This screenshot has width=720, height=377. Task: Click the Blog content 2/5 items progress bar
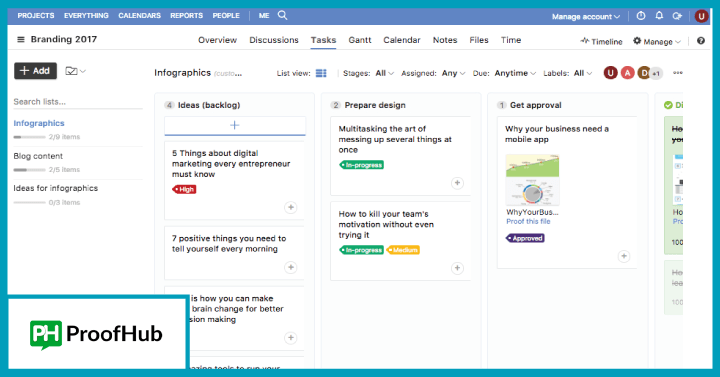coord(29,170)
